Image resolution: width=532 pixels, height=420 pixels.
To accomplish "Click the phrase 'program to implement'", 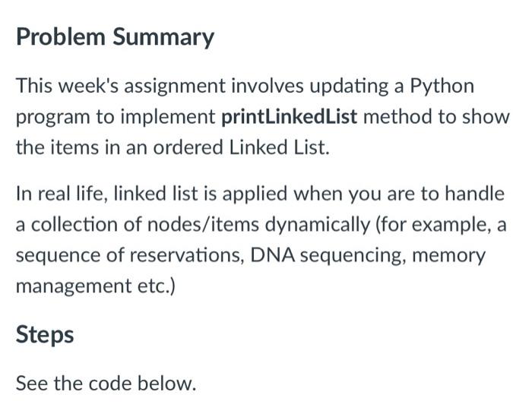I will click(116, 117).
